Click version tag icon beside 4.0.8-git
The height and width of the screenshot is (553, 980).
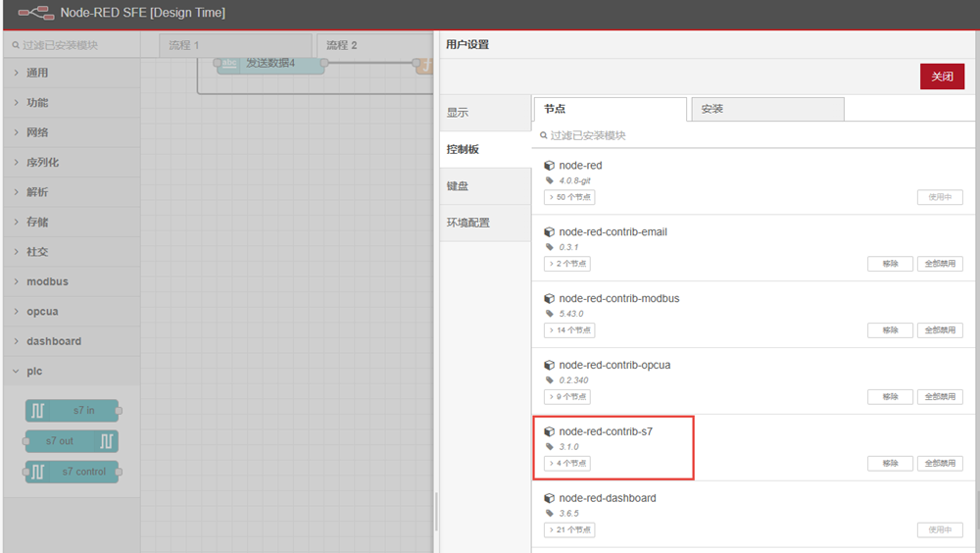550,180
